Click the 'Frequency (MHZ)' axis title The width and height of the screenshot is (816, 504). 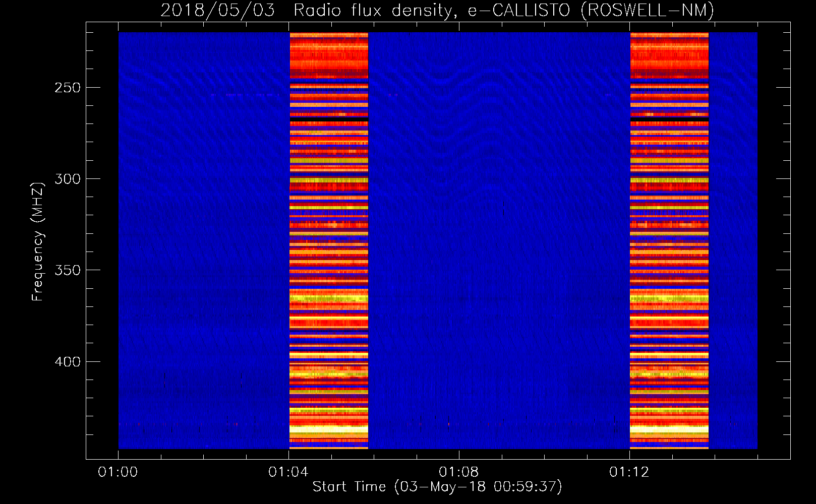tap(38, 241)
